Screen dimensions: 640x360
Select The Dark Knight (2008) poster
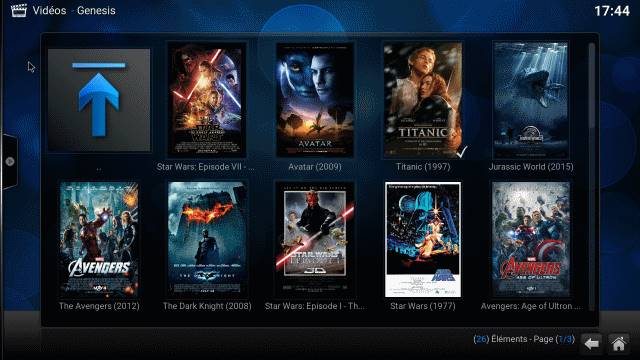(207, 239)
